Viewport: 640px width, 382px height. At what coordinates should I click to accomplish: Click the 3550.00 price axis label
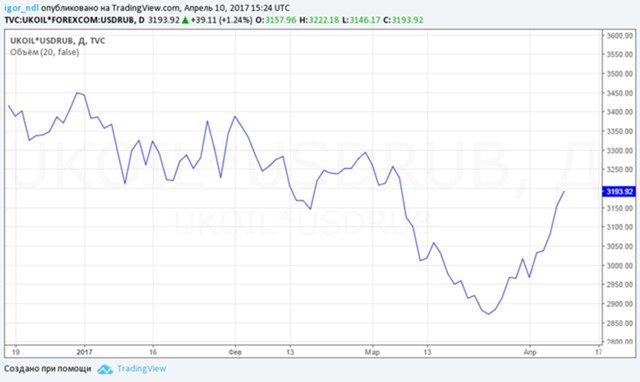[x=620, y=54]
